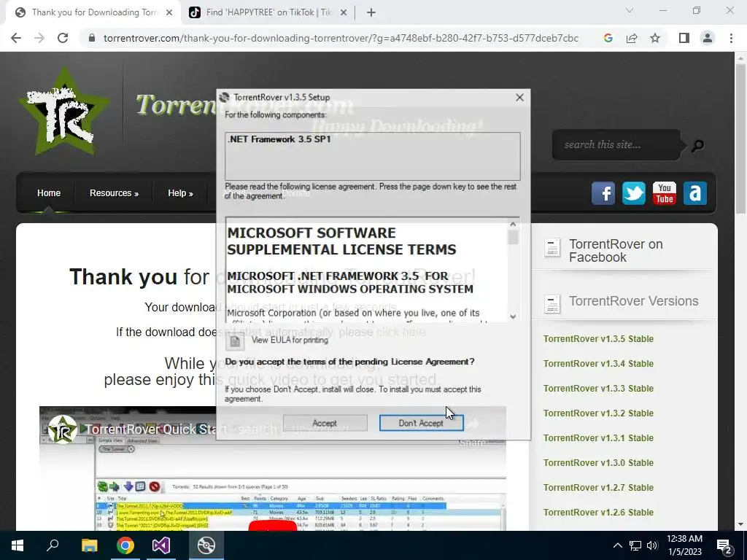Open Chrome three-dot menu

(731, 38)
